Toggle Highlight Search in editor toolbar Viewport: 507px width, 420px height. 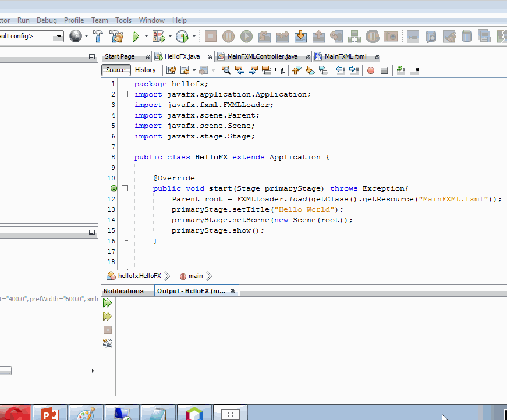pos(267,70)
